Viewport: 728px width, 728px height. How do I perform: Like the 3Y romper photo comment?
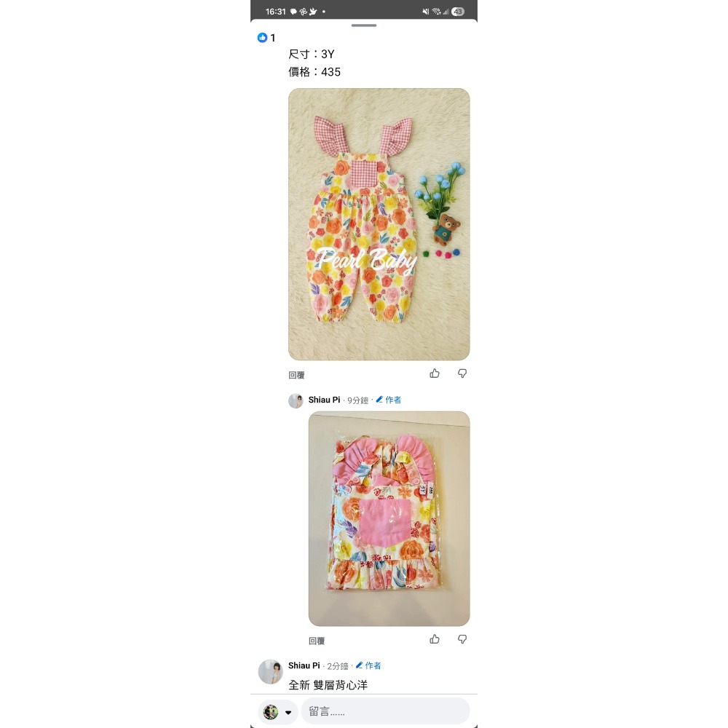(x=435, y=373)
